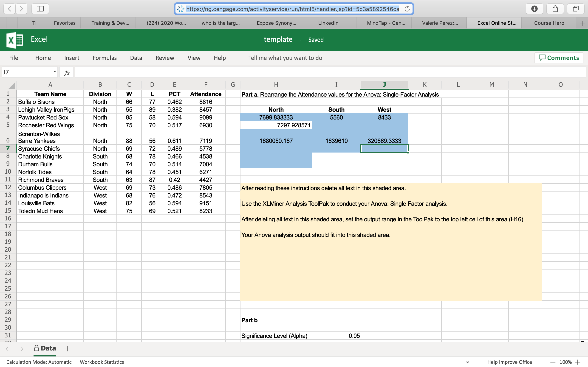This screenshot has width=588, height=367.
Task: Click Workbook Statistics in status bar
Action: pyautogui.click(x=102, y=362)
